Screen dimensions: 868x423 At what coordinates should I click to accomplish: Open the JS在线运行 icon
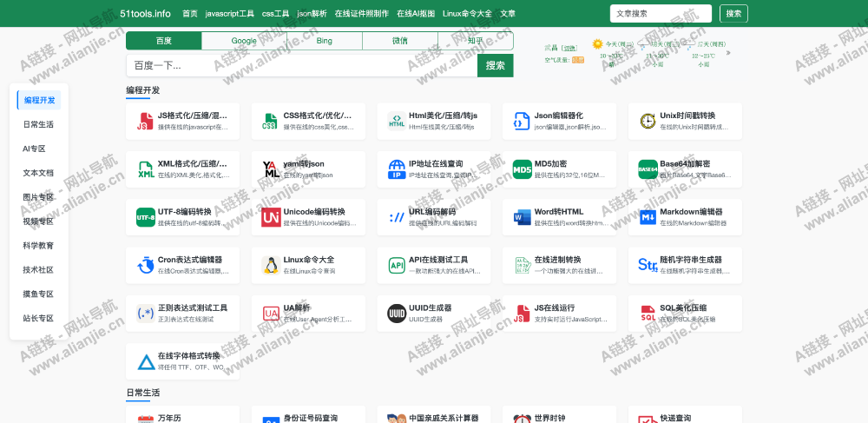coord(522,314)
